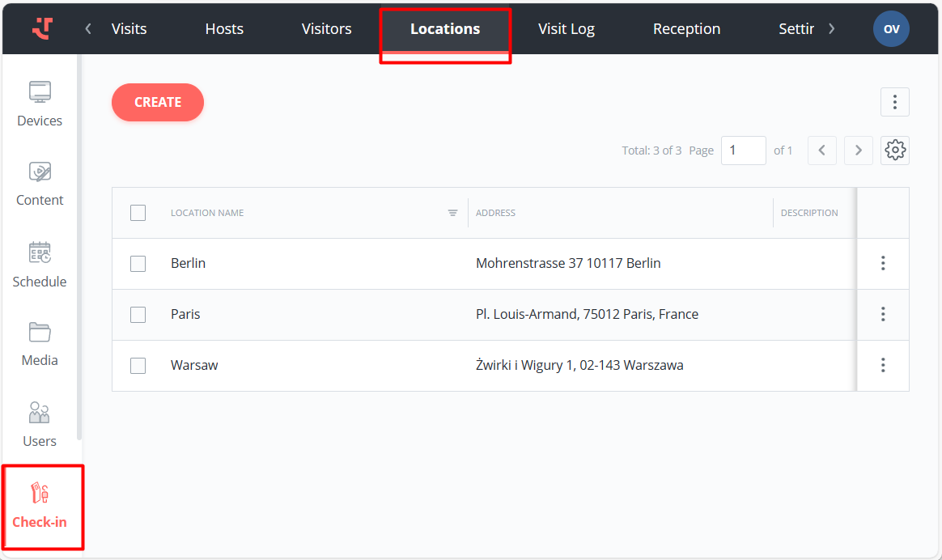Screen dimensions: 942x560
Task: Open the Berlin row options menu
Action: [883, 264]
